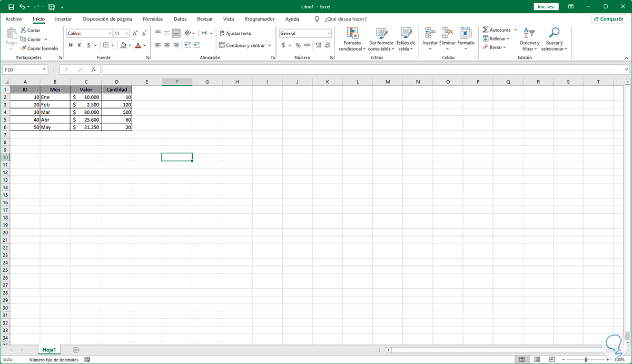
Task: Expand the formula bar
Action: click(x=626, y=70)
